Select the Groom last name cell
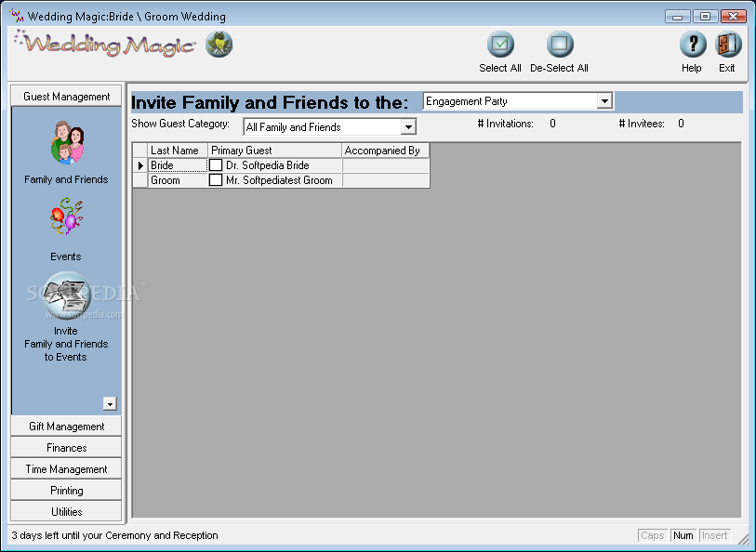 [x=178, y=180]
